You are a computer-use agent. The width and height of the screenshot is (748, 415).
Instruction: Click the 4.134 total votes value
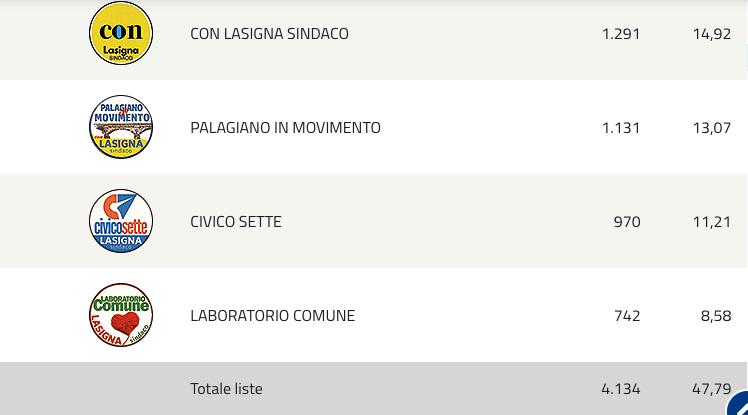[621, 389]
